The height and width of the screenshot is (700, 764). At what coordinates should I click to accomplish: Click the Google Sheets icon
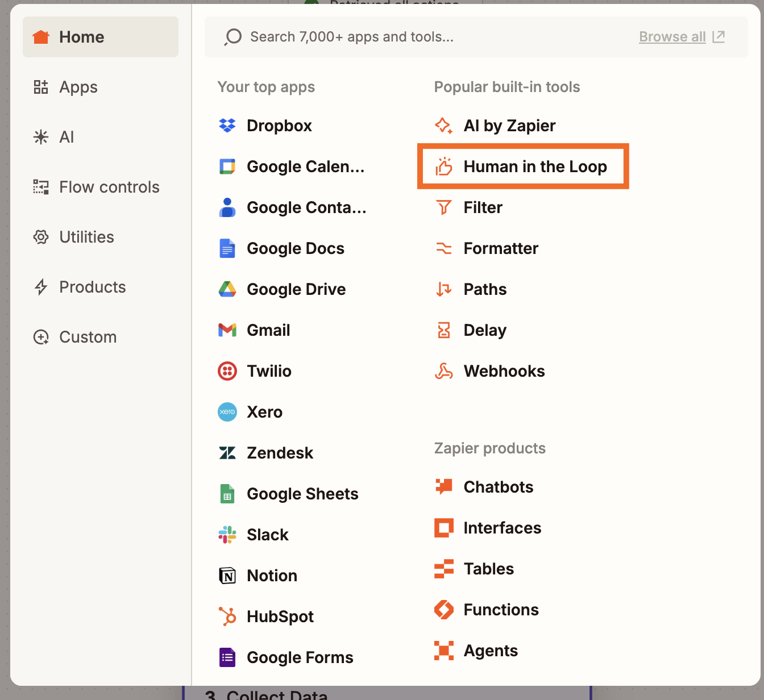tap(227, 494)
